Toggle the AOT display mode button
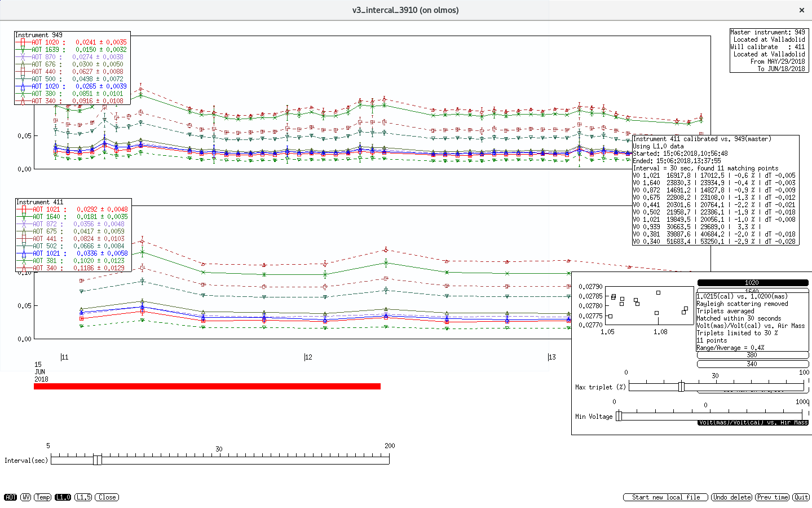Viewport: 812px width, 508px height. pos(11,497)
